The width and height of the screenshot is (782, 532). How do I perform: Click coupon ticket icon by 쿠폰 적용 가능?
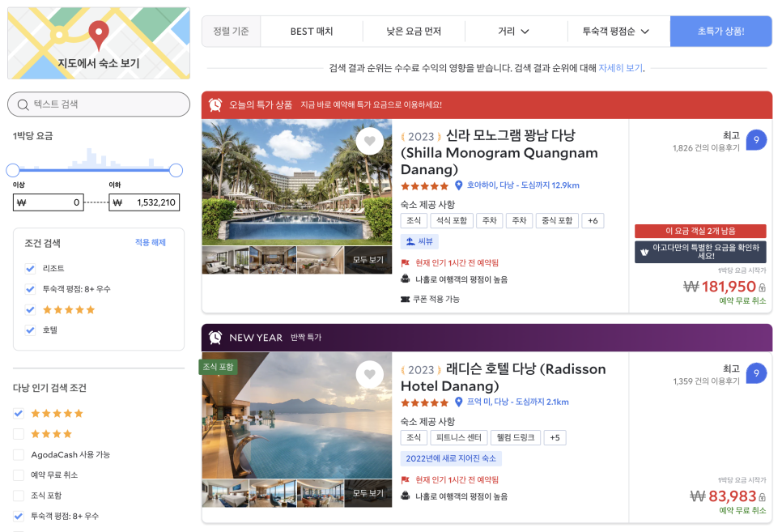point(405,299)
